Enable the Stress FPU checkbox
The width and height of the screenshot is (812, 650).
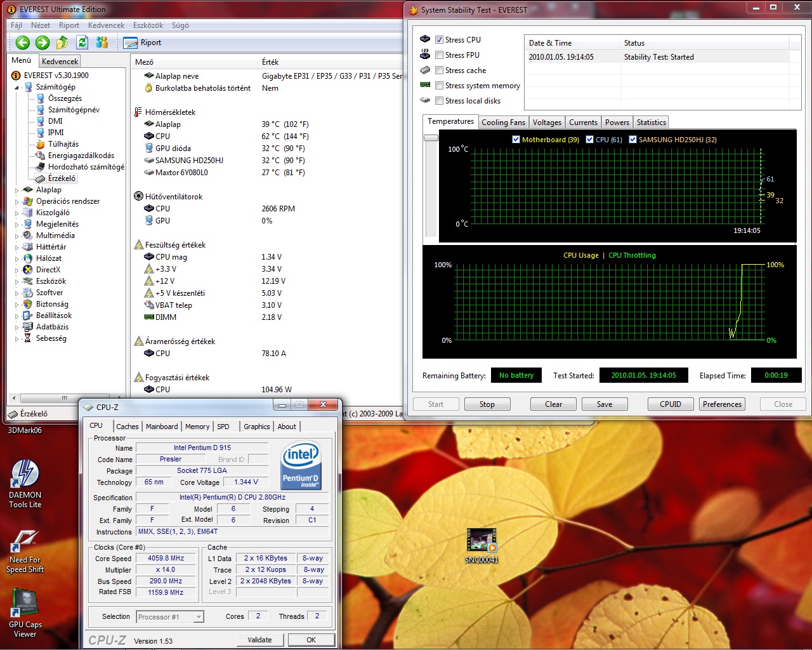click(x=439, y=55)
